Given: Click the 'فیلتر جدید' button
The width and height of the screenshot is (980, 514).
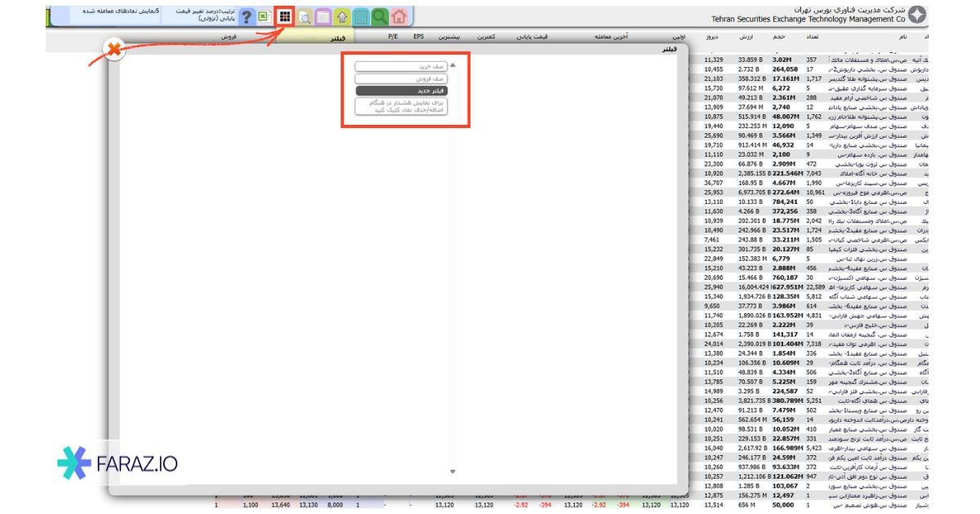Looking at the screenshot, I should coord(402,91).
